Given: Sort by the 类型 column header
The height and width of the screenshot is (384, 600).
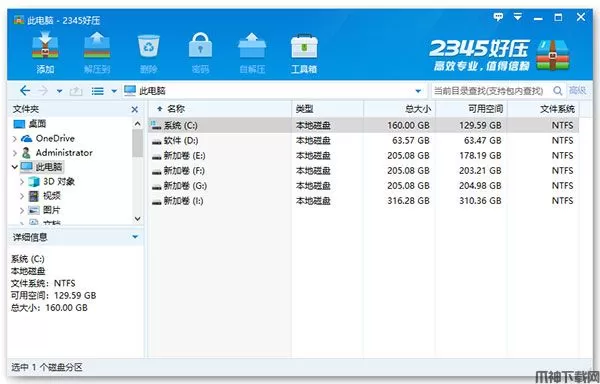Looking at the screenshot, I should [328, 109].
